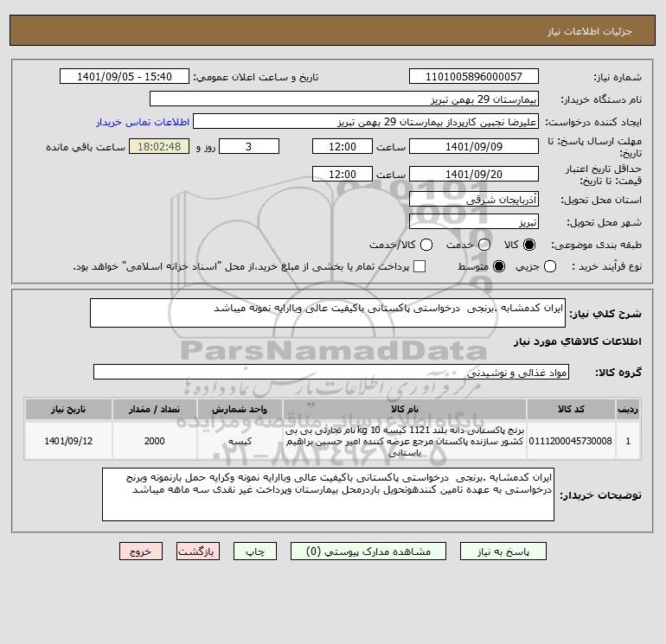Click the goods group field مواد غذائی و نوشیدنی
The height and width of the screenshot is (644, 666).
[331, 372]
